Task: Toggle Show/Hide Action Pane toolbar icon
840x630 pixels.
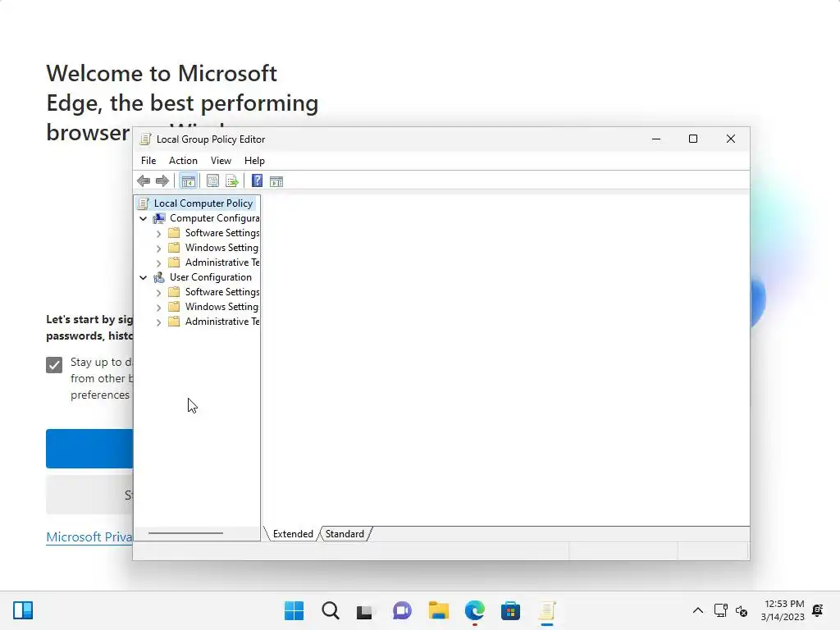Action: [x=276, y=181]
